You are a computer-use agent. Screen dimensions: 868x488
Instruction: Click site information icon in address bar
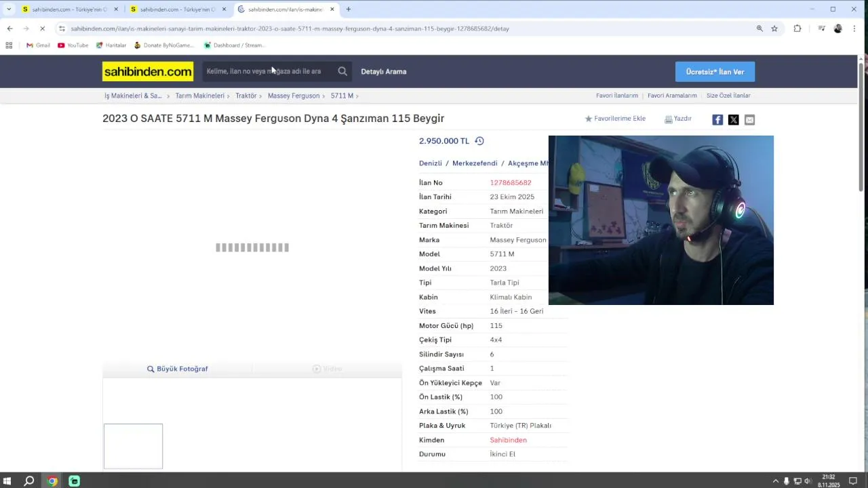62,28
